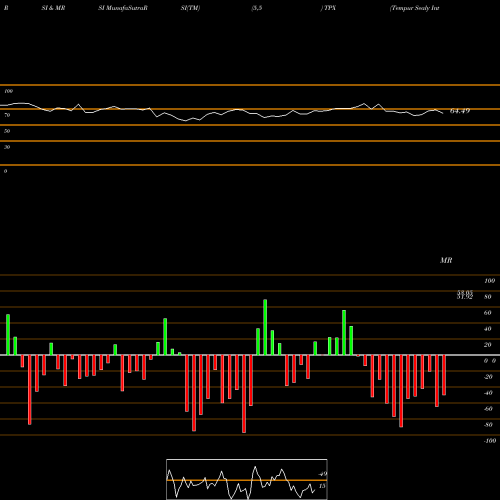
Task: Click the MR axis label -20
Action: [x=488, y=377]
